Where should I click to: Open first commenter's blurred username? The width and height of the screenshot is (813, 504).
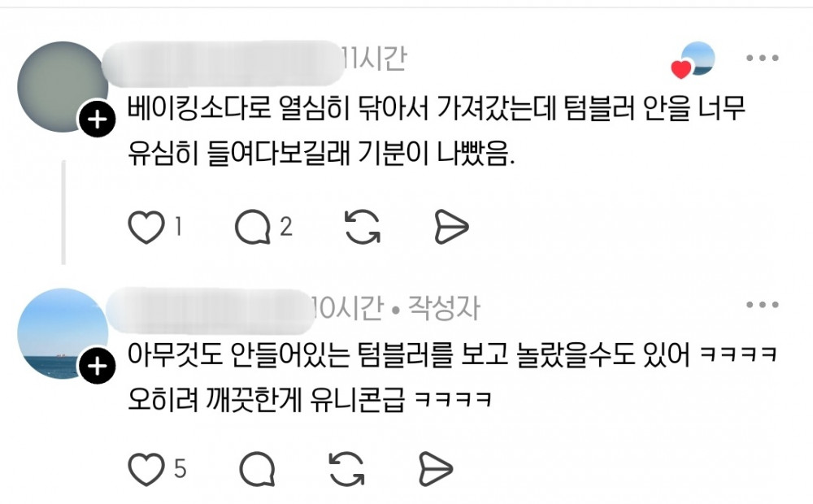coord(223,63)
